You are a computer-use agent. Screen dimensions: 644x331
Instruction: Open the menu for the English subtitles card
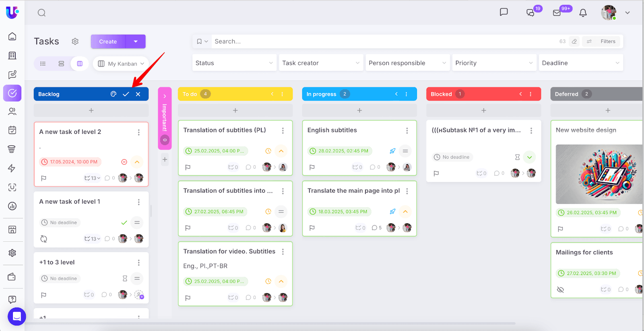(x=407, y=131)
